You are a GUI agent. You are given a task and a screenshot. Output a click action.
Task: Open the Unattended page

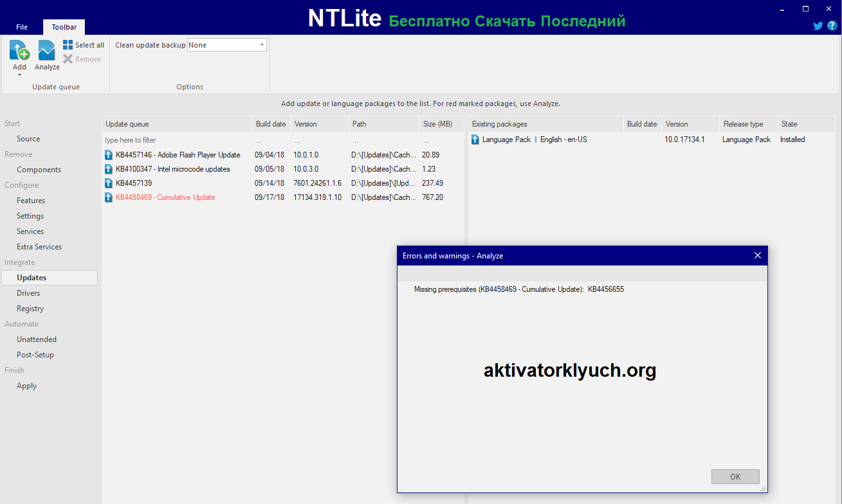37,339
